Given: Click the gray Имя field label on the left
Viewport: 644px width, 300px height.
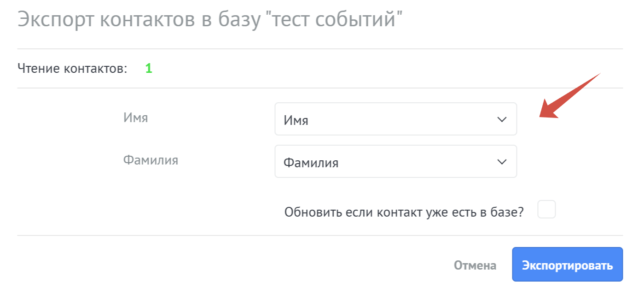Looking at the screenshot, I should (135, 118).
